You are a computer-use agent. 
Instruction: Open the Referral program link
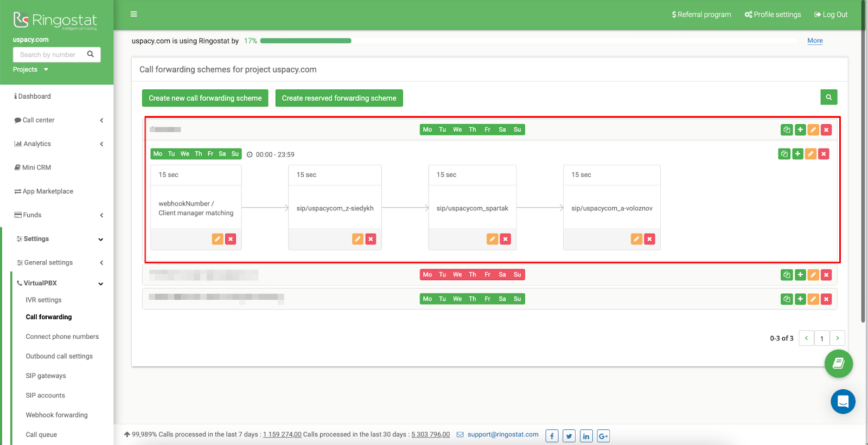(x=701, y=15)
